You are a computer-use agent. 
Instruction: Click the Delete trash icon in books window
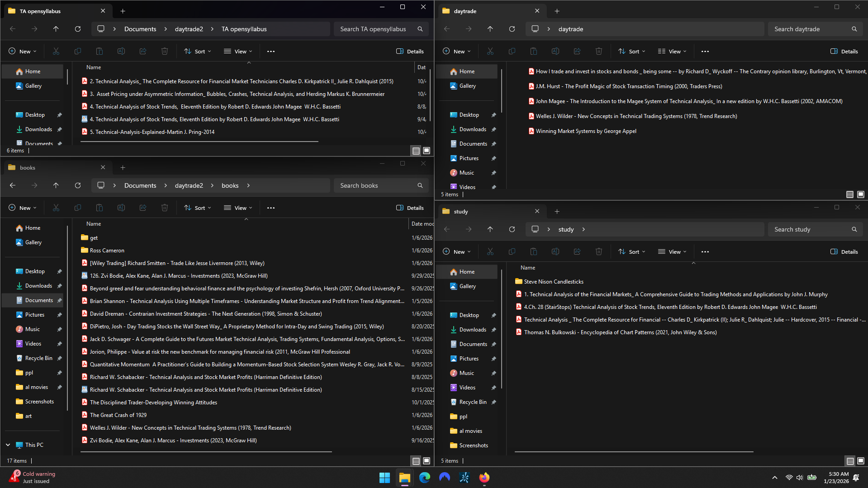pos(165,208)
